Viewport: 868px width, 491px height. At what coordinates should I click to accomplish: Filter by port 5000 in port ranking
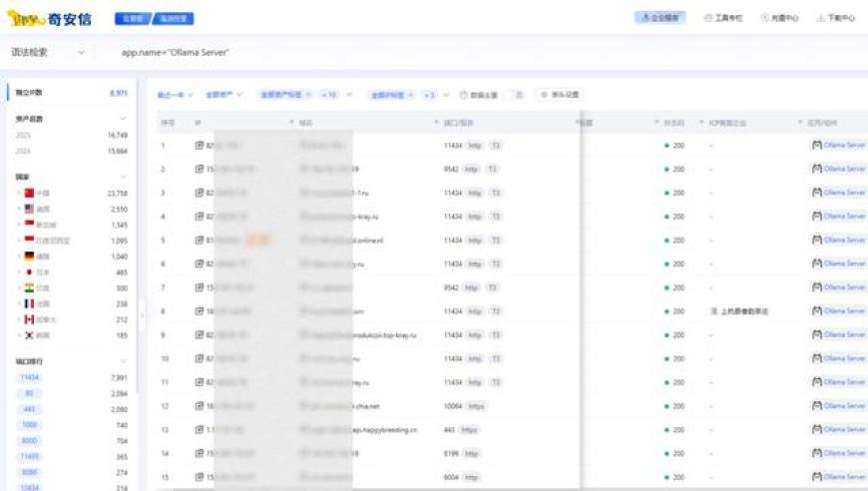[29, 425]
